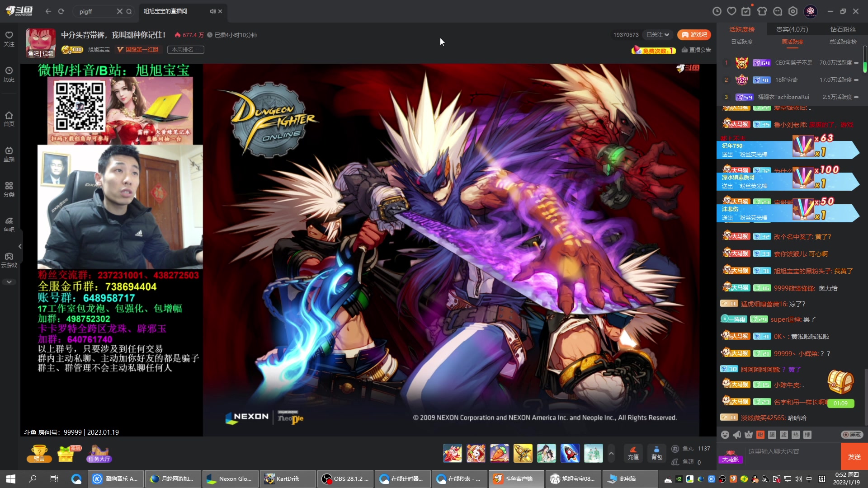Click the 免费次数:1 badge
The image size is (868, 488).
click(654, 51)
